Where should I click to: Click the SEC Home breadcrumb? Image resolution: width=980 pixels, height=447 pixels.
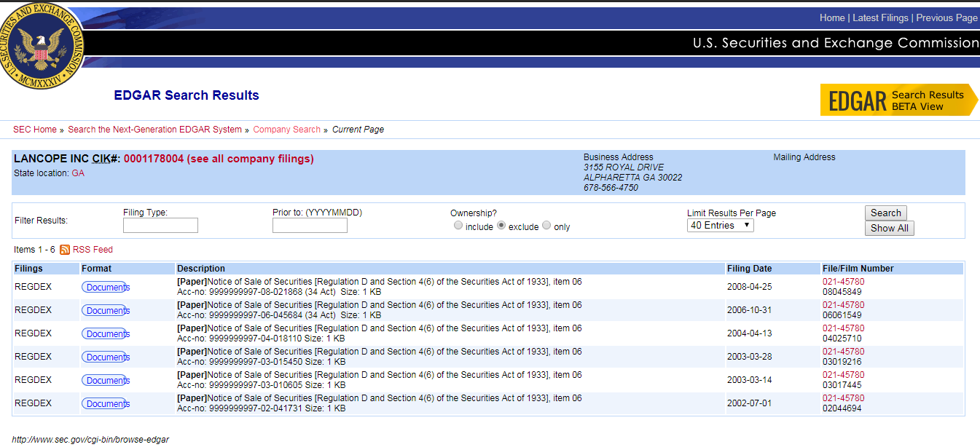(35, 130)
